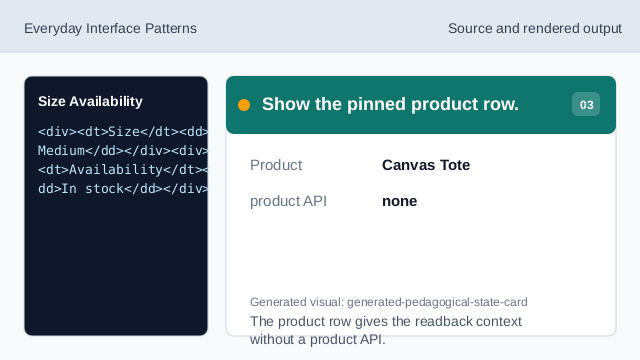Click the code line starting '<div><dt>Size'

click(123, 132)
